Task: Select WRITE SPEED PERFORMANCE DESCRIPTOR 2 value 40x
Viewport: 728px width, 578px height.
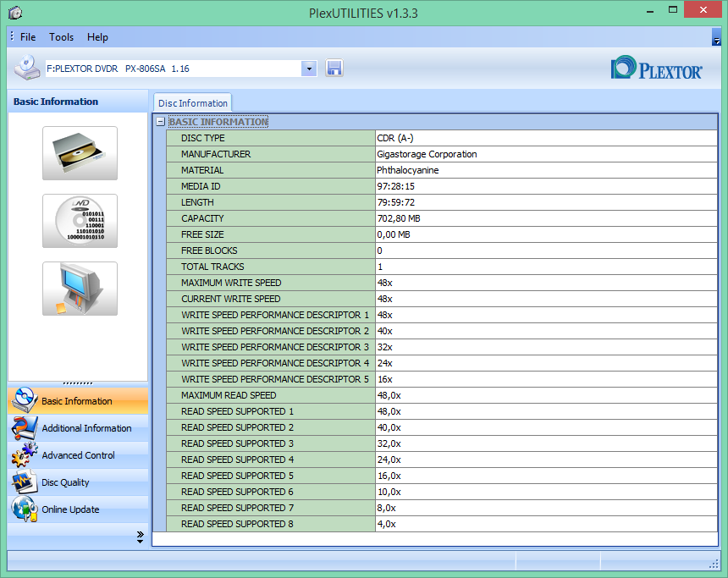Action: coord(384,331)
